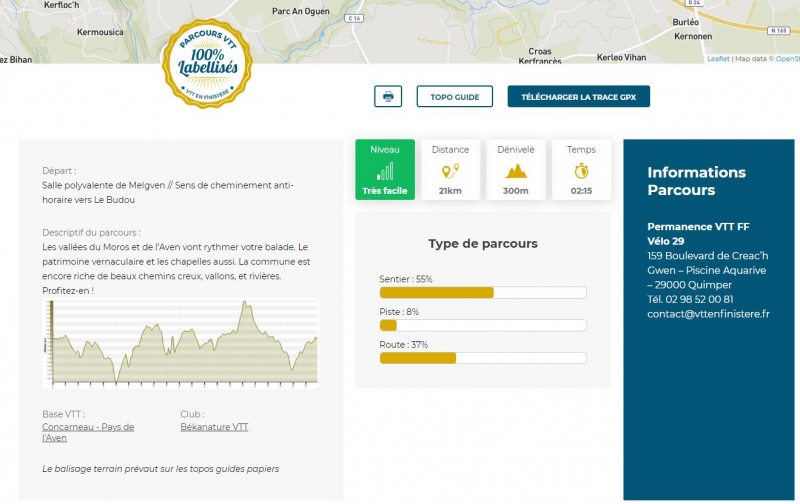Select the Distance 21km tile
Screen dimensions: 800x504
450,170
